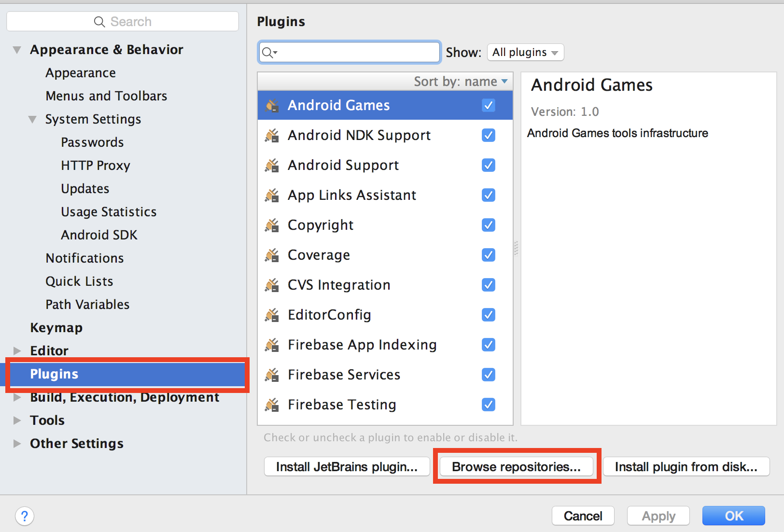The width and height of the screenshot is (784, 532).
Task: Click the Coverage plugin icon
Action: pos(272,255)
